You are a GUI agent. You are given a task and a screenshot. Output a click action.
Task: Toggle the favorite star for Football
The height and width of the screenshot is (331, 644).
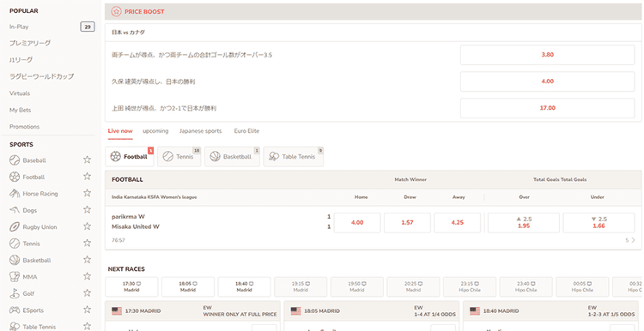pyautogui.click(x=87, y=177)
